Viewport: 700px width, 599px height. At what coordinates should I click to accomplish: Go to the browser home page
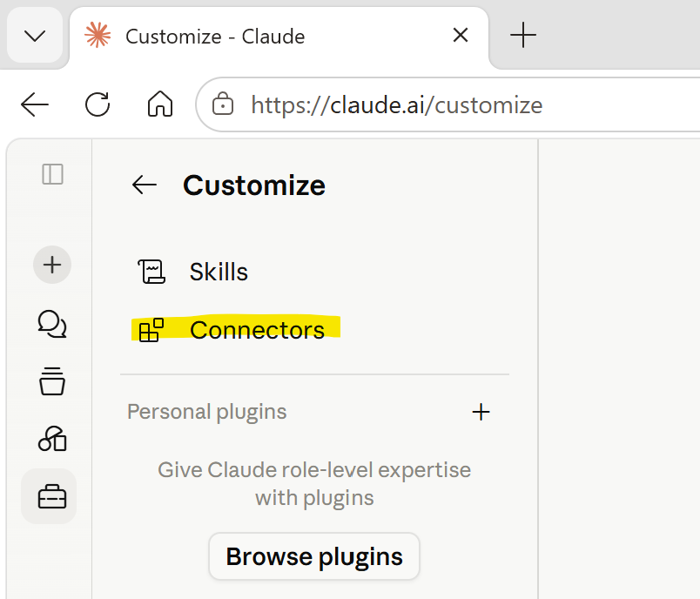point(160,104)
